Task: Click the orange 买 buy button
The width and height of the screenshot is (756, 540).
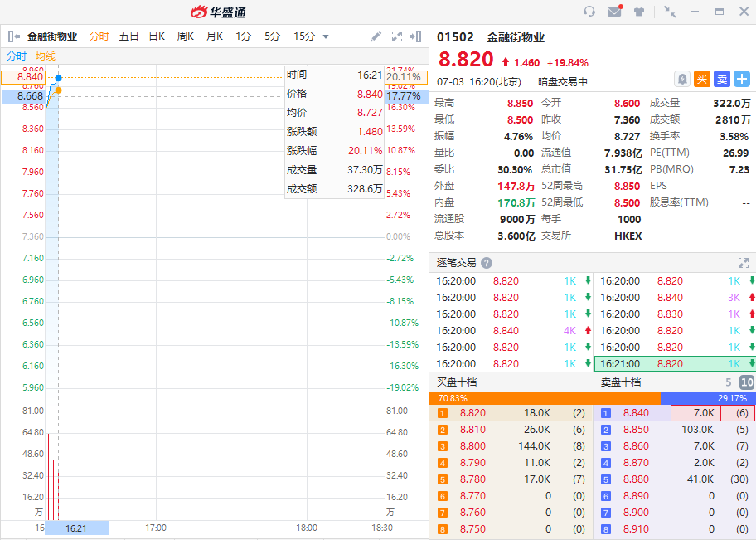Action: click(x=702, y=79)
